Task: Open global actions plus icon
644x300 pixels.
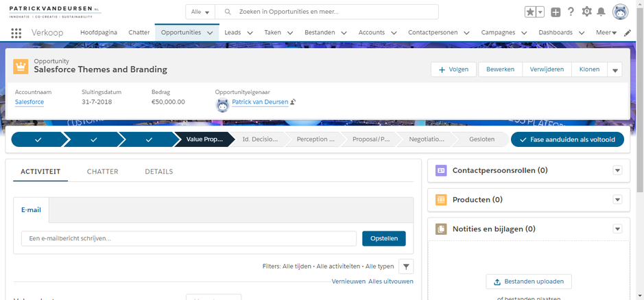Action: (x=556, y=12)
